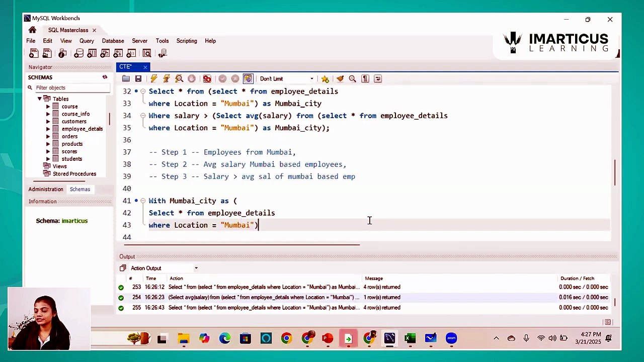Open Excel from the taskbar
The height and width of the screenshot is (362, 644).
(410, 338)
